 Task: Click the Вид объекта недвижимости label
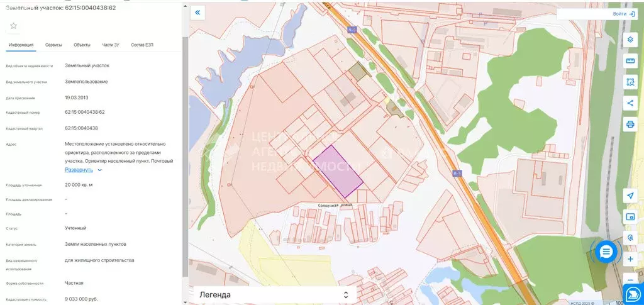(x=30, y=65)
